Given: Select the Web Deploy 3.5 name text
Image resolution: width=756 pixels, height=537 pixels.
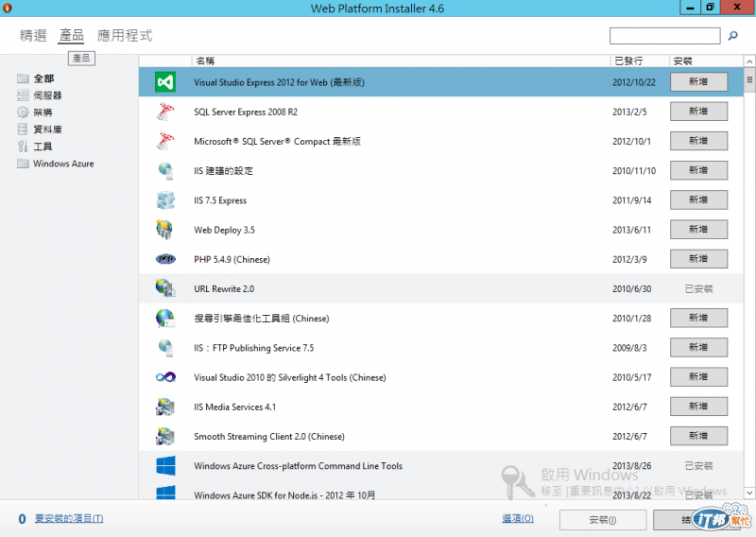Looking at the screenshot, I should [x=224, y=230].
